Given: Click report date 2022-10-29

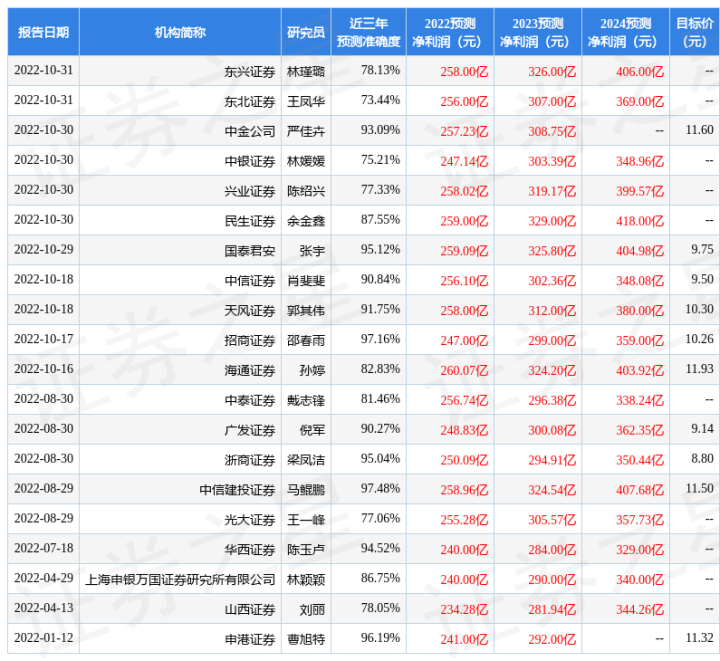Looking at the screenshot, I should pos(44,249).
